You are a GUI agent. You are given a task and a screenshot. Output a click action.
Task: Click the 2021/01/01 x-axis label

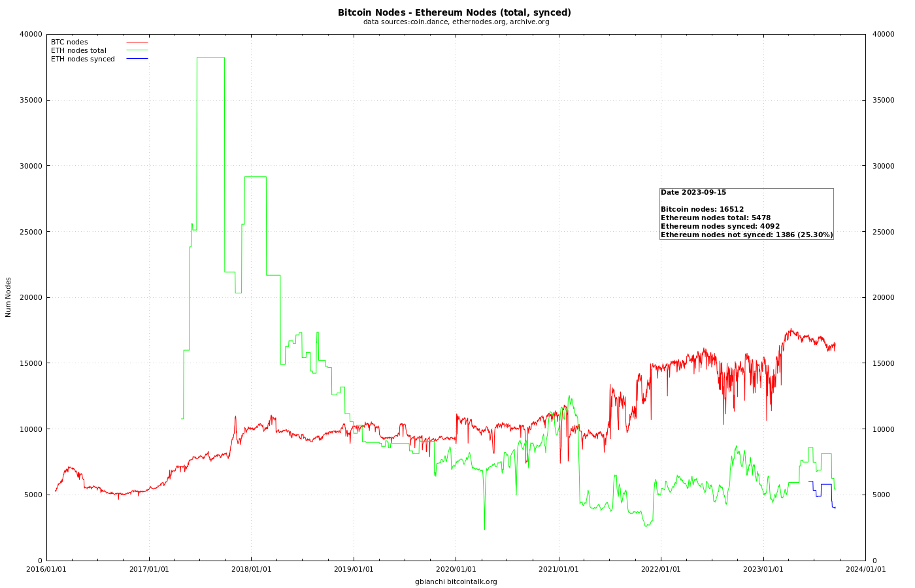559,569
